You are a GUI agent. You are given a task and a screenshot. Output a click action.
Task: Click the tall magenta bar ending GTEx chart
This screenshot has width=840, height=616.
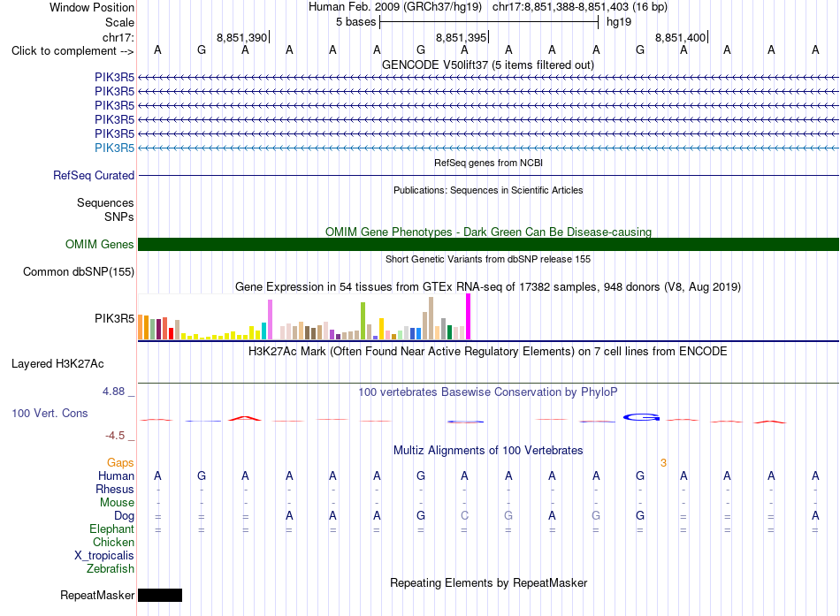(x=469, y=316)
